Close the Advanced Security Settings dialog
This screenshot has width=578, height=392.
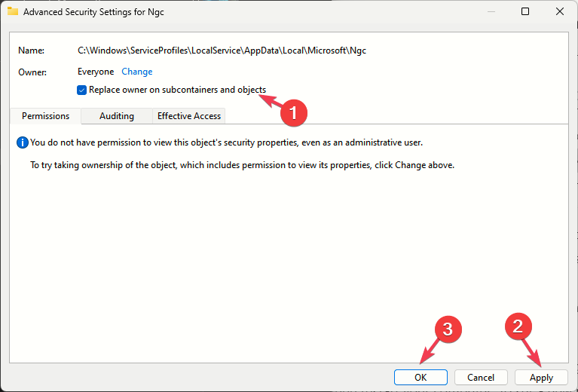tap(560, 11)
